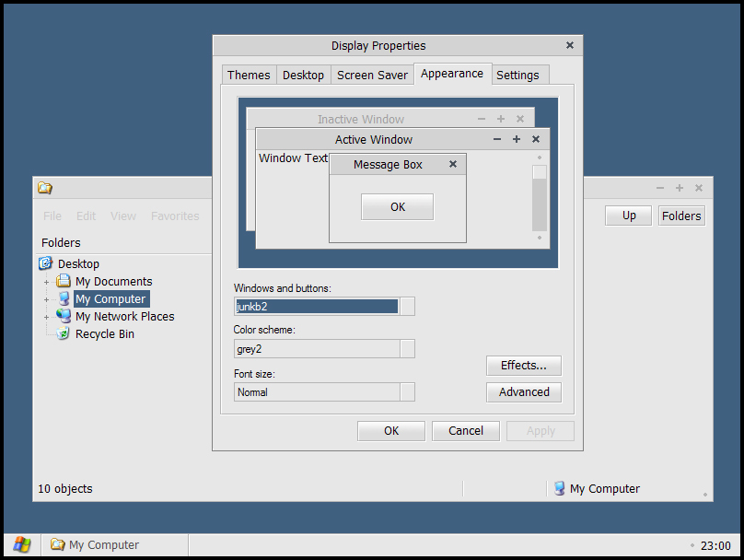
Task: Click the Cancel button
Action: click(466, 431)
